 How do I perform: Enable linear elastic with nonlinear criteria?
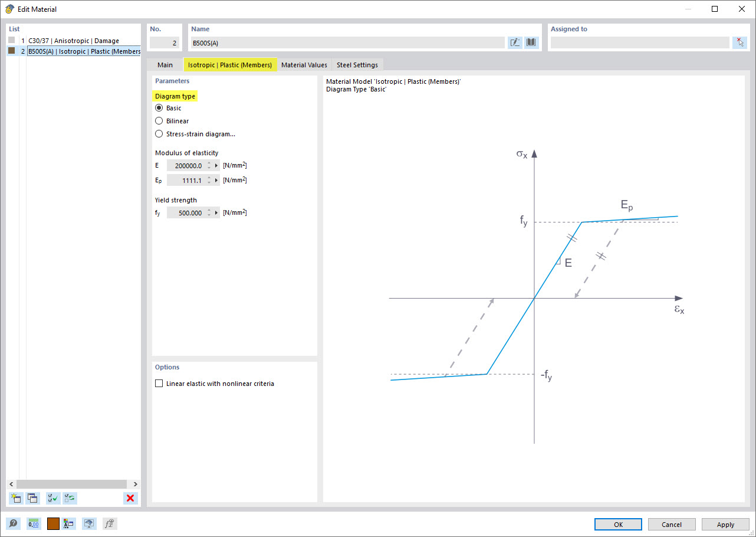point(159,383)
